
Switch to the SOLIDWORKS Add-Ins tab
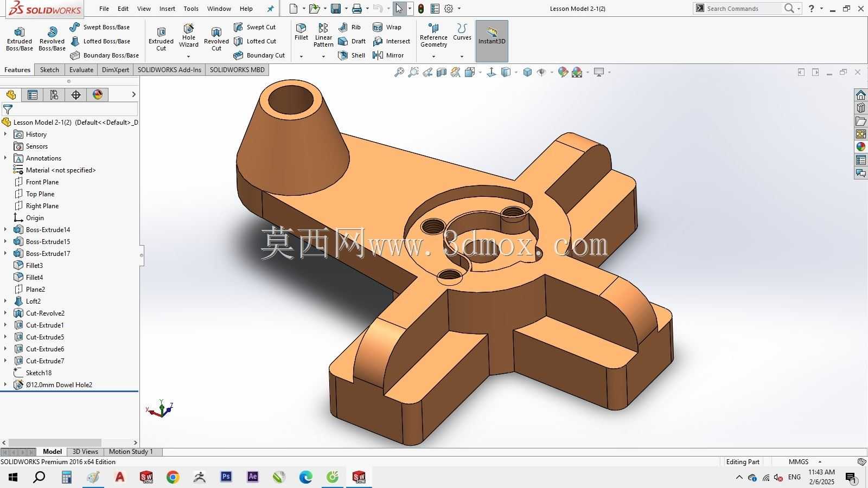(169, 70)
